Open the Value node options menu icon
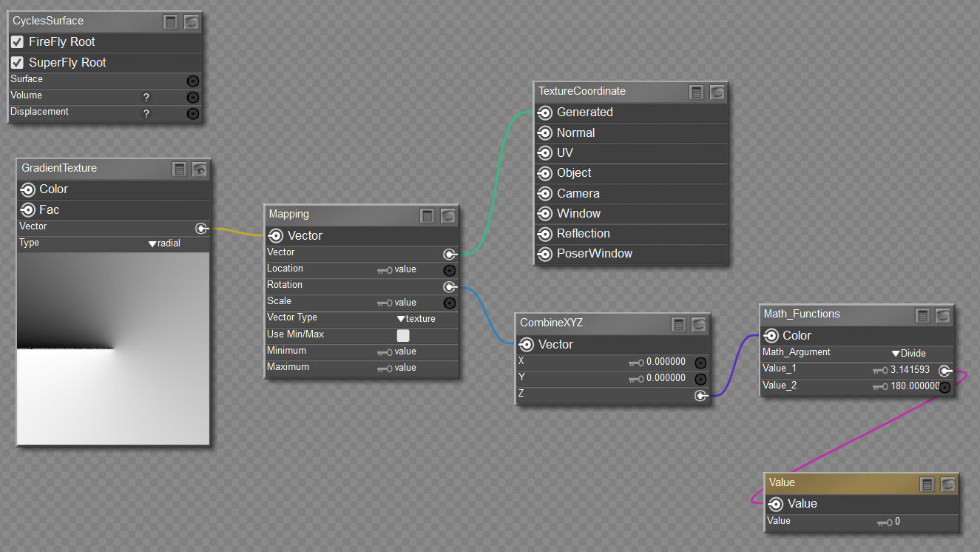 pos(927,484)
